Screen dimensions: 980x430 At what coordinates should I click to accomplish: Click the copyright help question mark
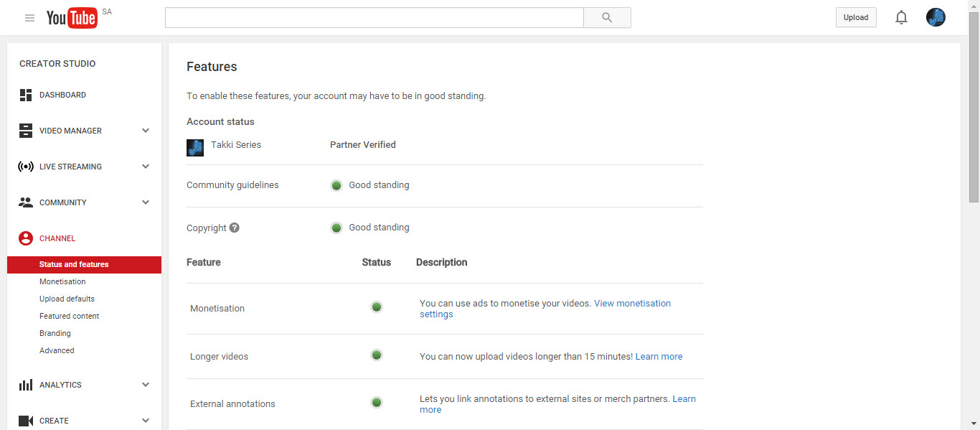(234, 228)
